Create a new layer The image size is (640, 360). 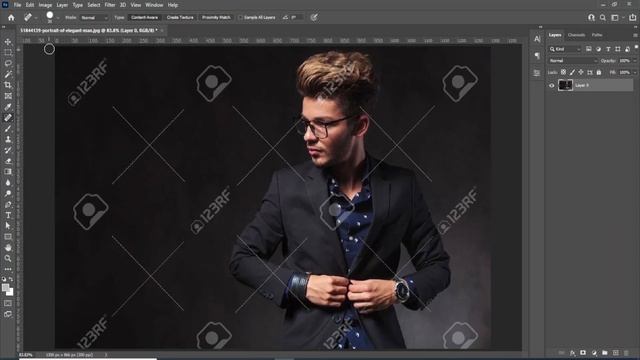616,353
